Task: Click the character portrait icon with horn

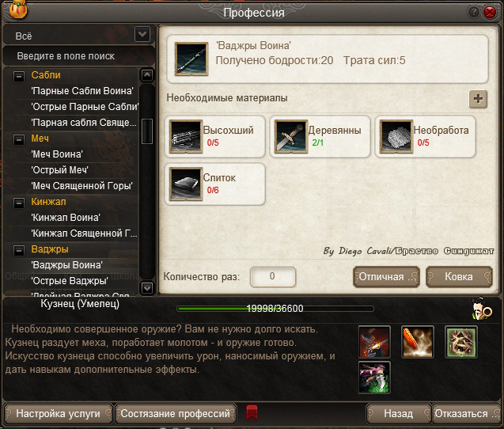Action: (x=482, y=309)
